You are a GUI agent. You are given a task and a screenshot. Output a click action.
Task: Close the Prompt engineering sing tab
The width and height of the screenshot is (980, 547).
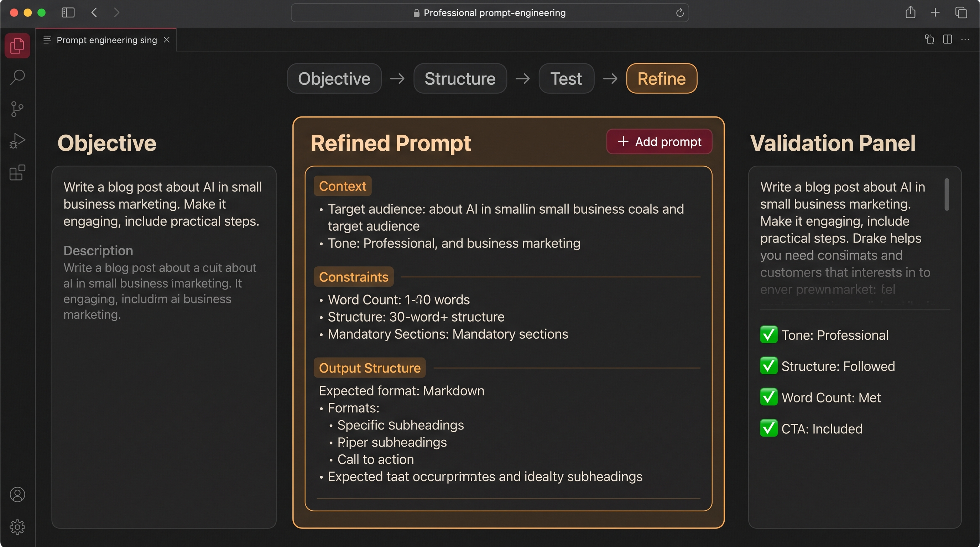point(167,40)
